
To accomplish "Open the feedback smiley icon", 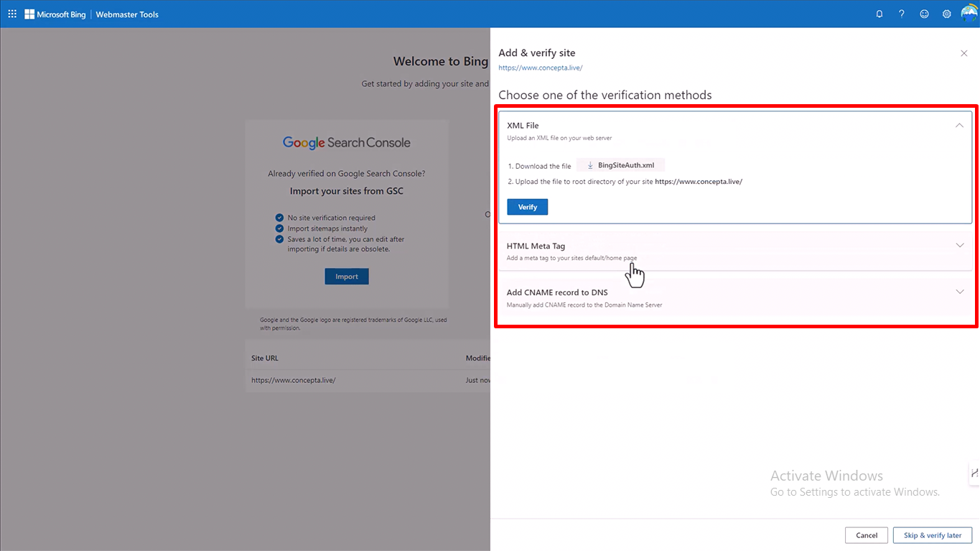I will point(924,14).
